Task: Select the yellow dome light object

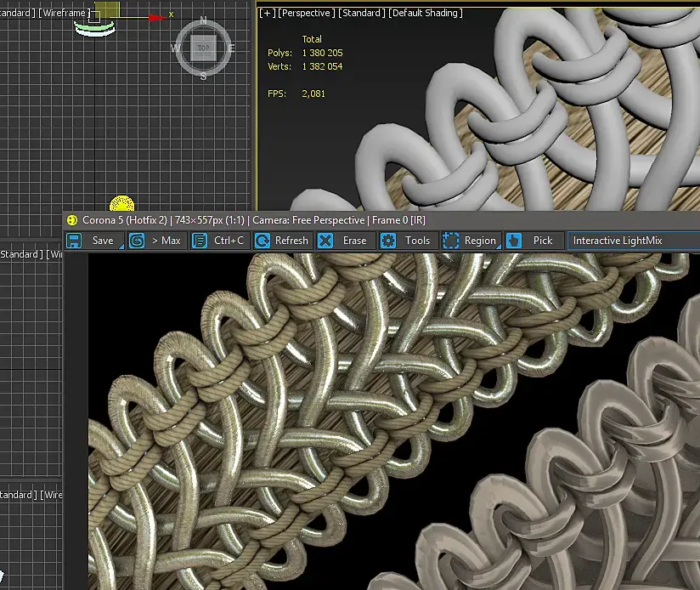Action: (121, 203)
